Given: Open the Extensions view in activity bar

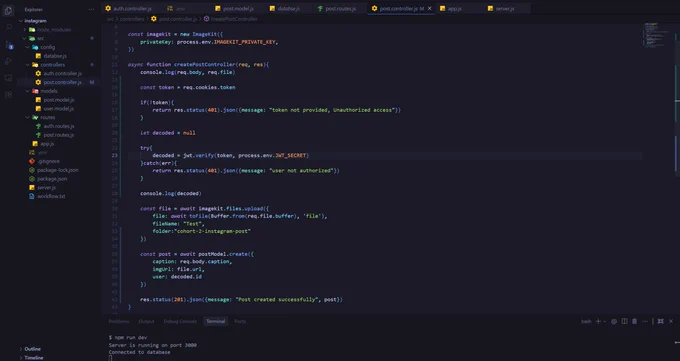Looking at the screenshot, I should pos(8,95).
